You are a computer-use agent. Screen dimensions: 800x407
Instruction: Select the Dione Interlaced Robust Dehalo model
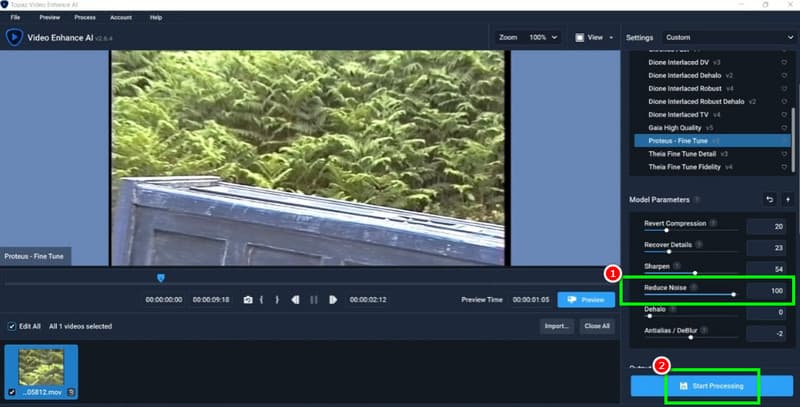pyautogui.click(x=711, y=101)
